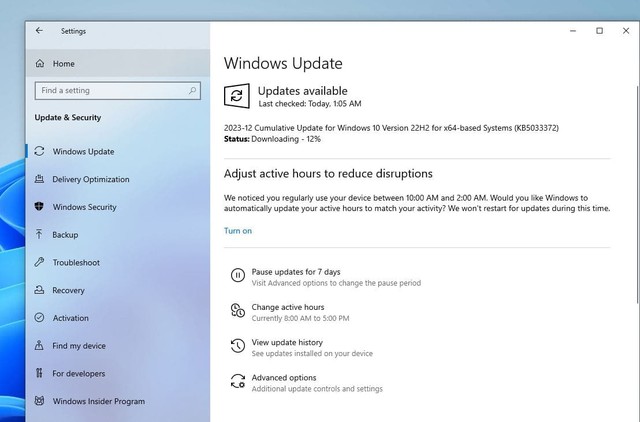Open View update history
The height and width of the screenshot is (422, 640).
[287, 342]
